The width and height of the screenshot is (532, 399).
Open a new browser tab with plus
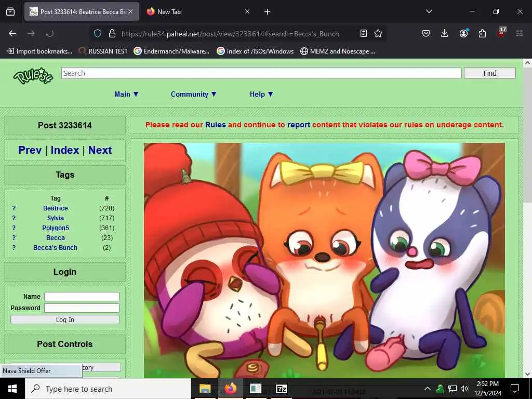pyautogui.click(x=268, y=12)
